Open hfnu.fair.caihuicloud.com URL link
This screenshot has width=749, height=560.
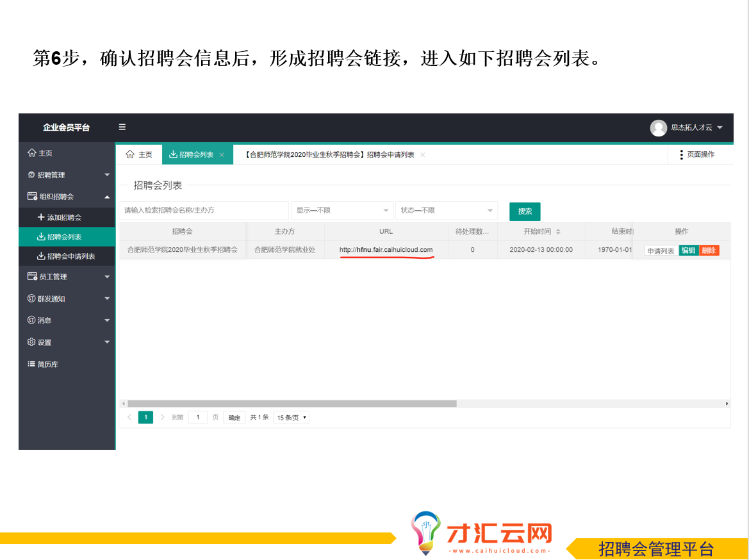386,250
